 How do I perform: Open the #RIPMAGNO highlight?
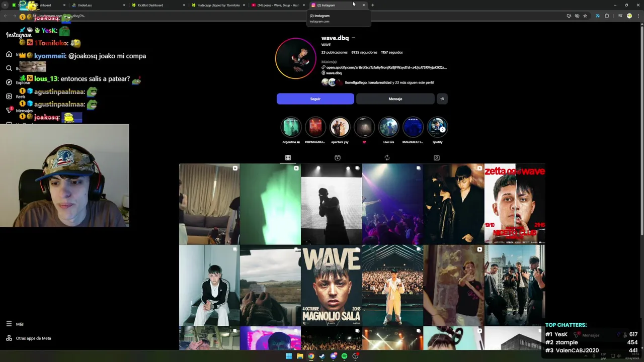(x=315, y=127)
